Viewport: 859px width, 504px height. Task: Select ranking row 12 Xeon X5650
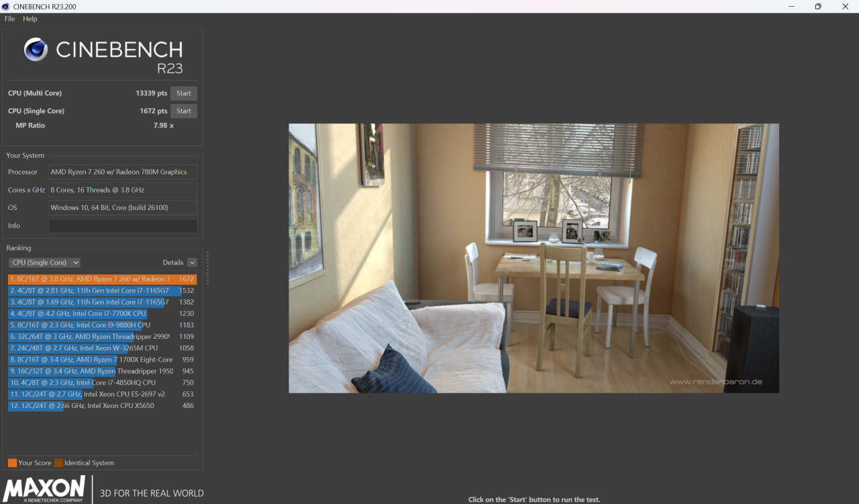pos(102,405)
